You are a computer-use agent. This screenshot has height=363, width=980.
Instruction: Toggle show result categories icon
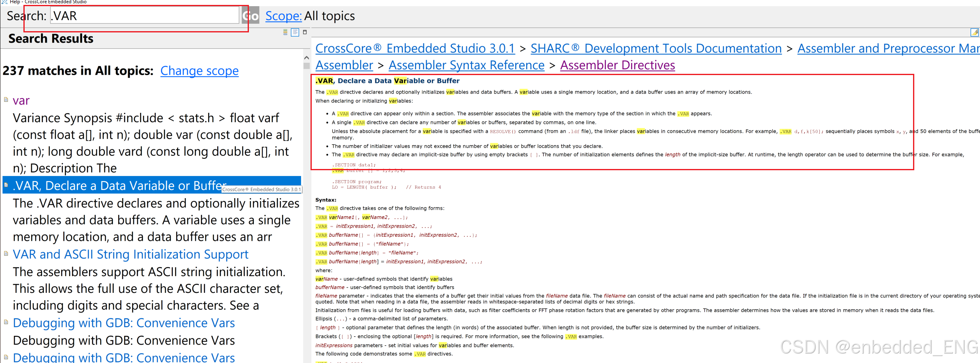tap(285, 32)
